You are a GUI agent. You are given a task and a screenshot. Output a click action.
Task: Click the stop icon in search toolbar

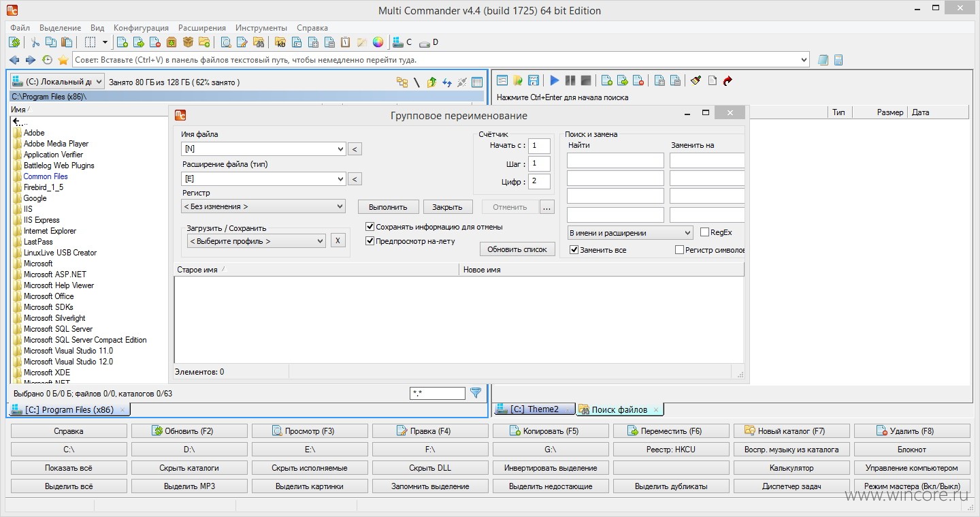pyautogui.click(x=586, y=80)
